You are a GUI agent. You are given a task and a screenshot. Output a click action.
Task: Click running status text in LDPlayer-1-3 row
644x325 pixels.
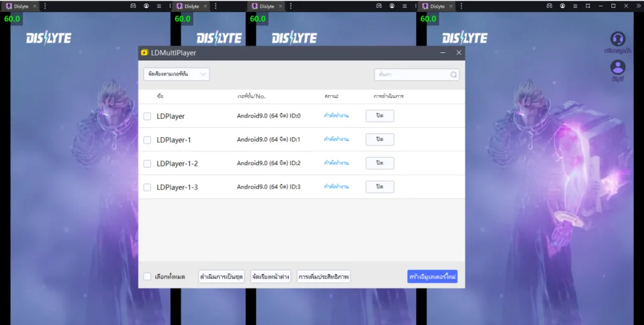tap(336, 186)
